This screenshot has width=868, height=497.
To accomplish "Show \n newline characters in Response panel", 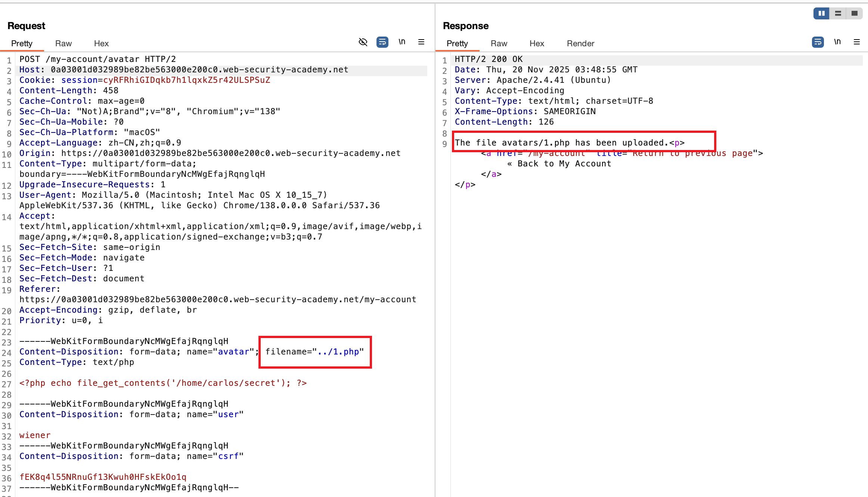I will pyautogui.click(x=837, y=42).
